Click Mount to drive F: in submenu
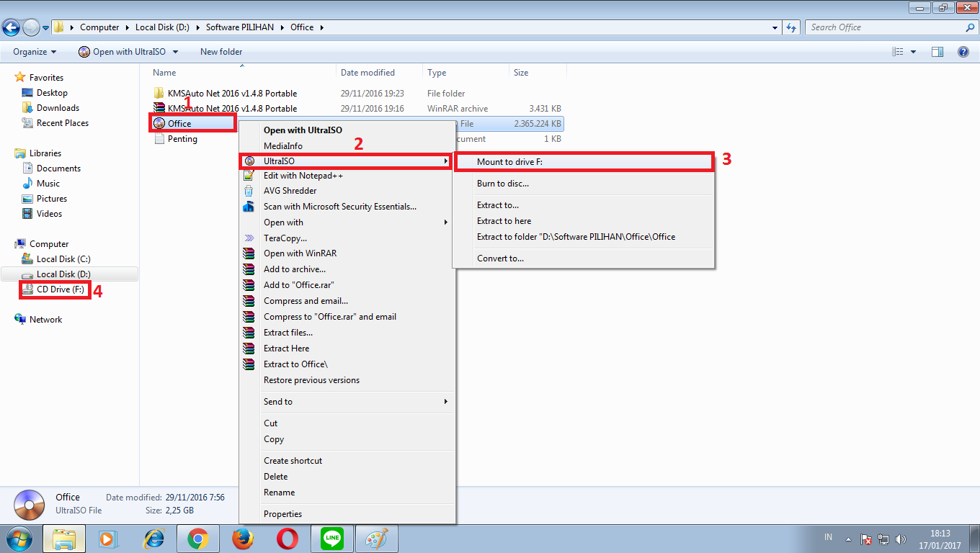This screenshot has height=553, width=980. coord(584,162)
